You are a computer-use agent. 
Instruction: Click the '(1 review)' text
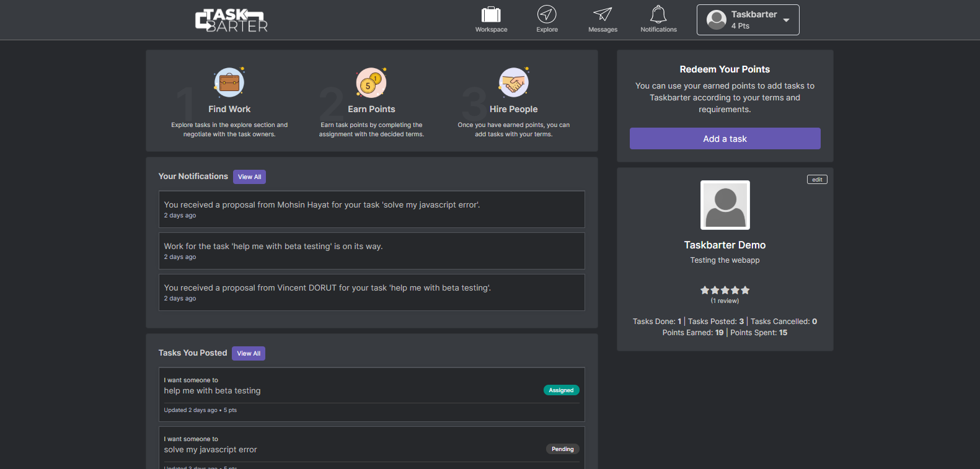pyautogui.click(x=725, y=301)
